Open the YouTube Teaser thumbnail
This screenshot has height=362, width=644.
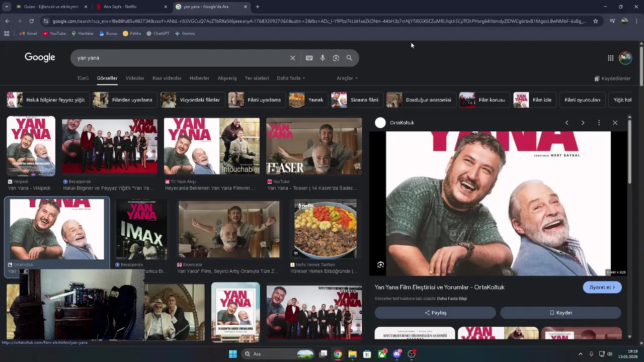pyautogui.click(x=314, y=146)
